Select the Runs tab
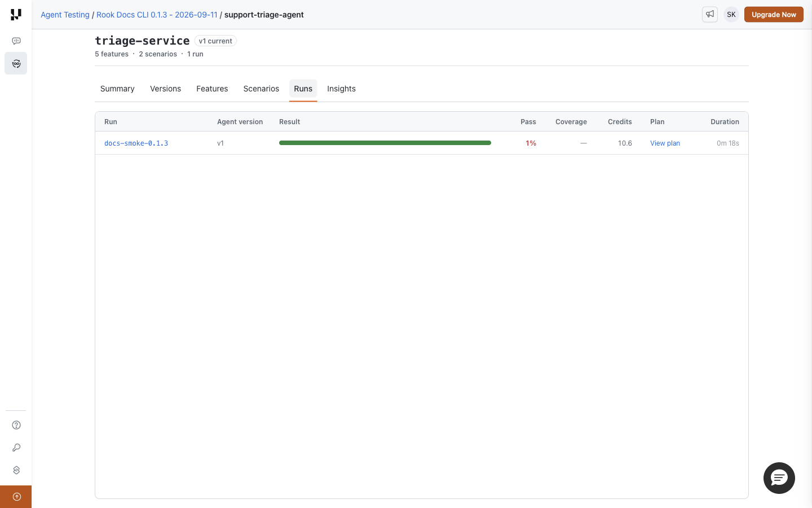The width and height of the screenshot is (812, 508). pyautogui.click(x=303, y=89)
